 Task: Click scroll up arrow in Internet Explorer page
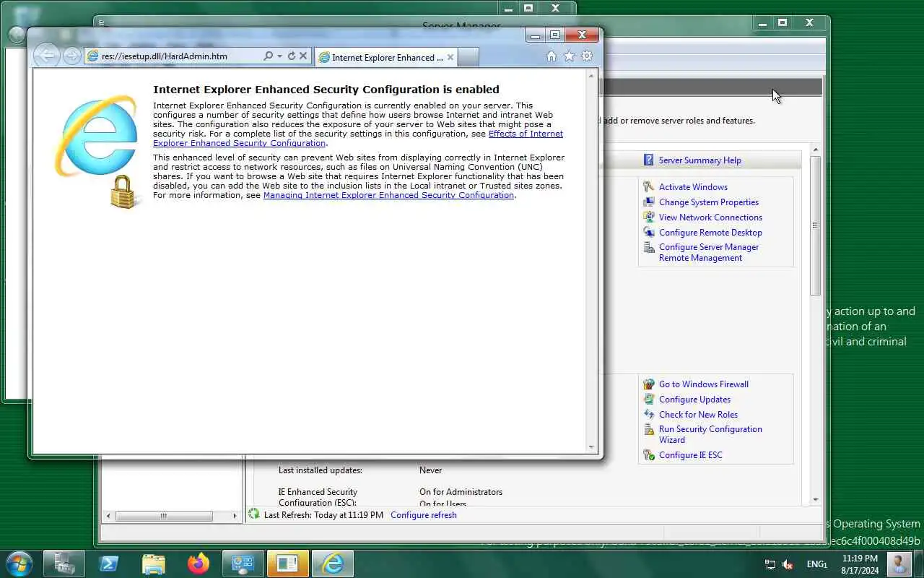click(x=592, y=75)
